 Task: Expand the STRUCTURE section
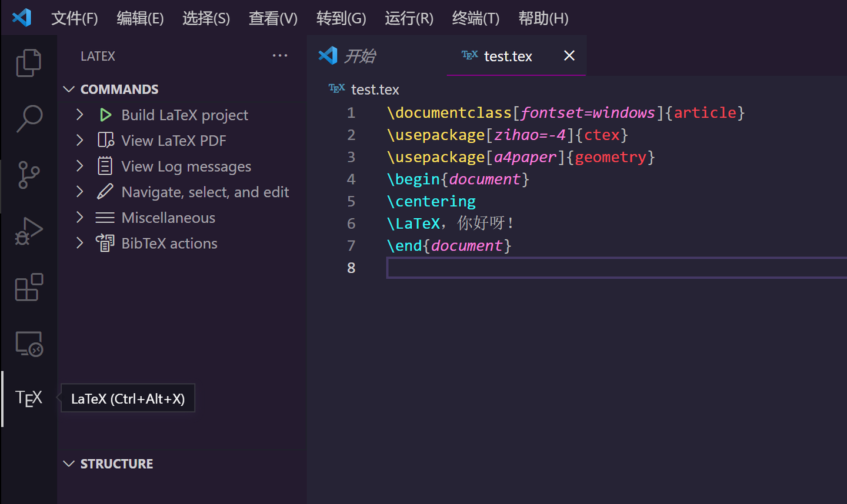[69, 463]
